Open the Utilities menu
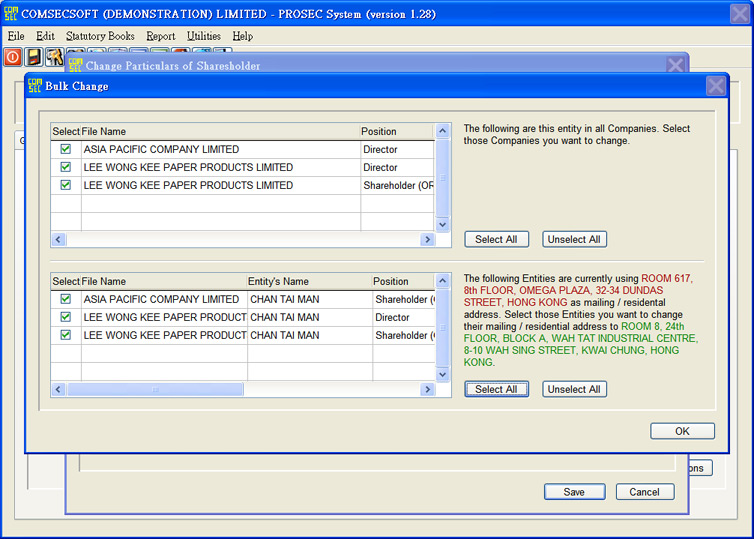Screen dimensions: 754x539 [204, 36]
